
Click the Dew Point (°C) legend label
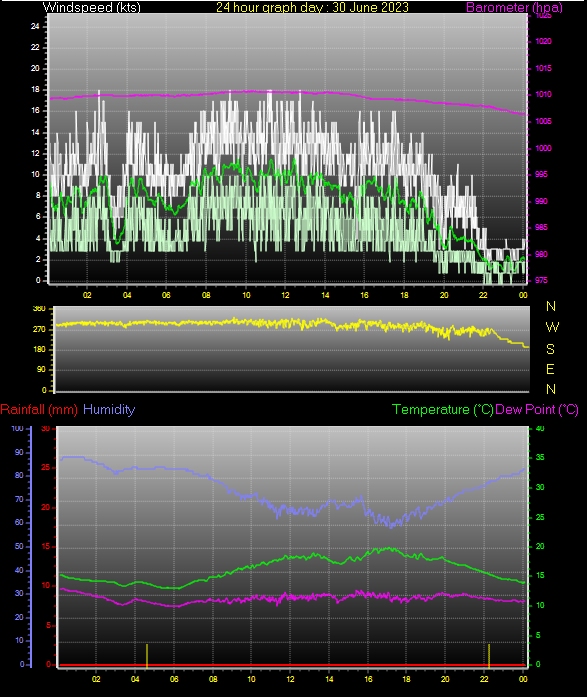point(537,409)
